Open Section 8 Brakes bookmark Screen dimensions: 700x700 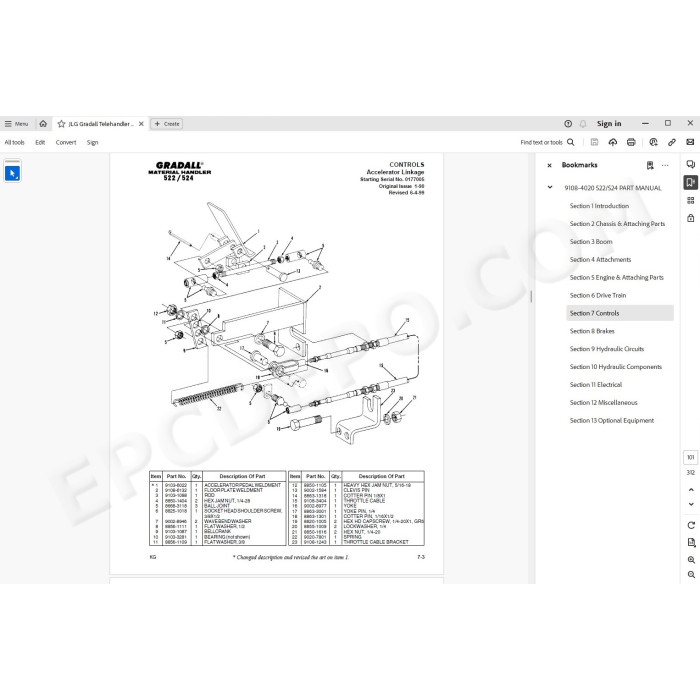592,331
